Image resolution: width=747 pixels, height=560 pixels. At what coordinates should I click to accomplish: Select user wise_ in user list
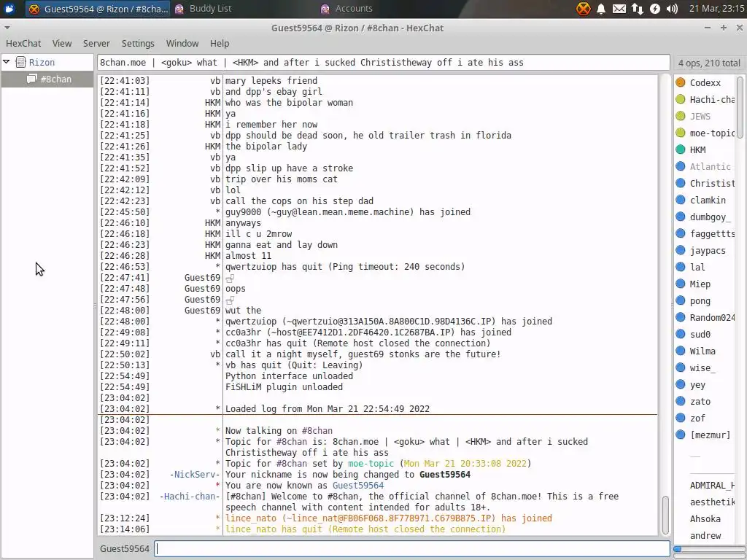[704, 367]
